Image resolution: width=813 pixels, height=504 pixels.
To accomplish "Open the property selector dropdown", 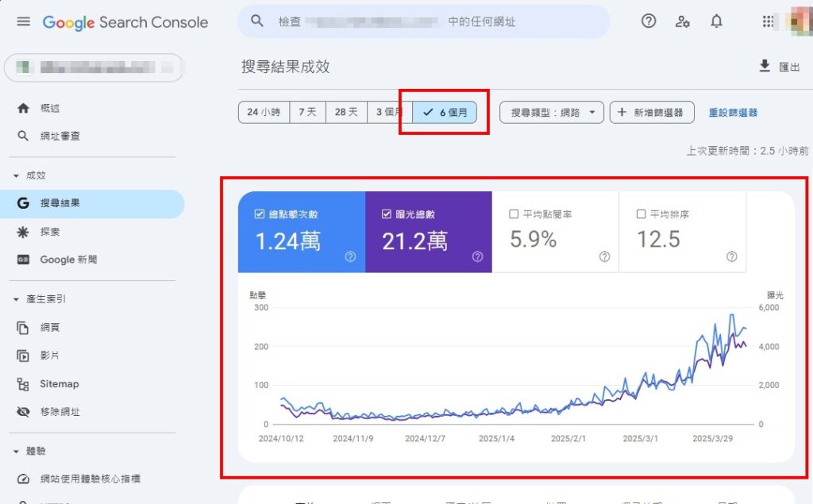I will [94, 67].
